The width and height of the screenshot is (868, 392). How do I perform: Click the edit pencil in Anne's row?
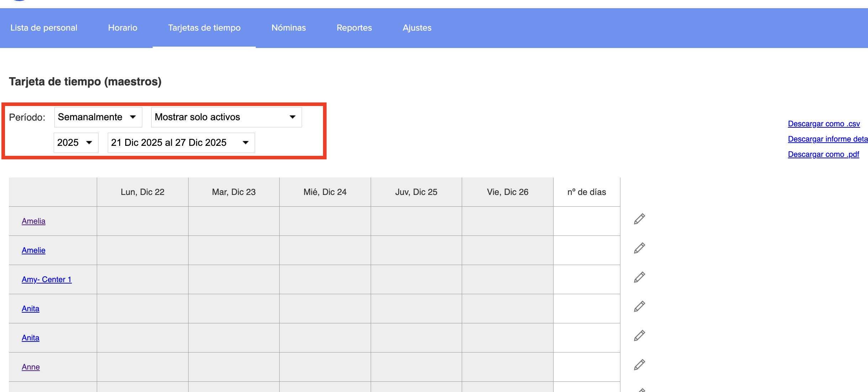click(x=639, y=365)
